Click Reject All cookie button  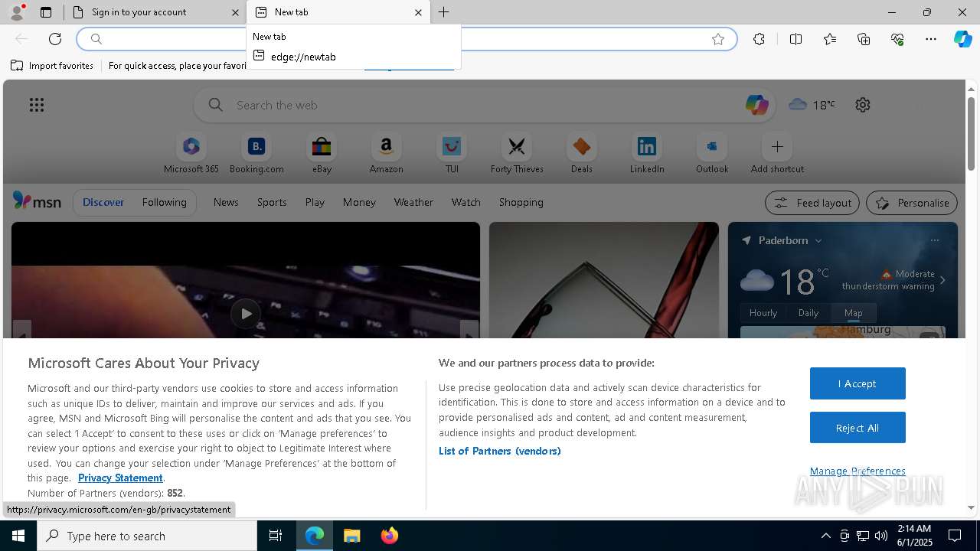857,428
